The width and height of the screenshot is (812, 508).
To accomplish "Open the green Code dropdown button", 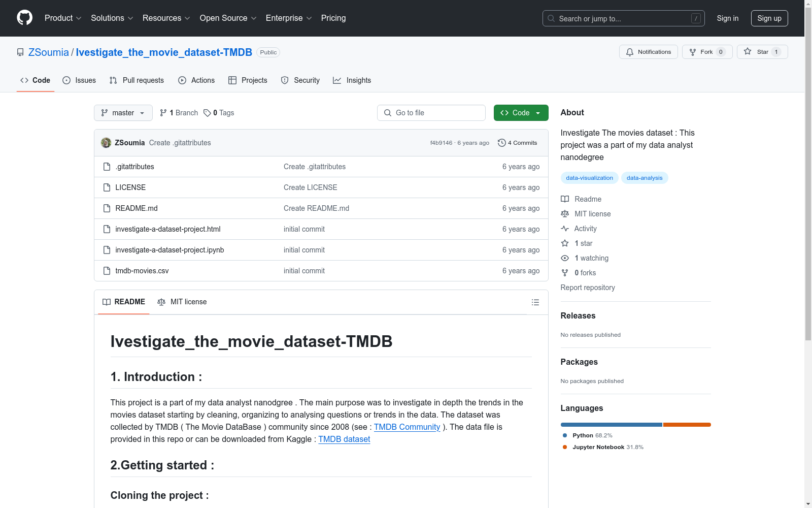I will point(521,113).
